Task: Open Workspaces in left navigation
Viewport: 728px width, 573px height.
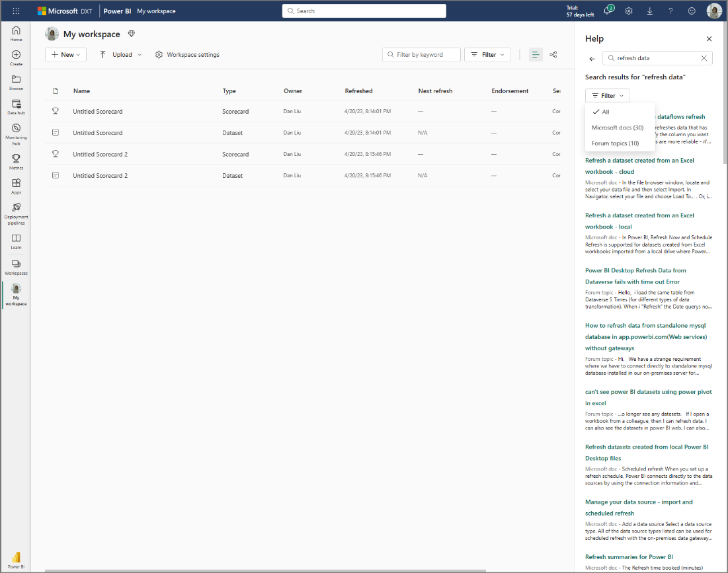Action: pos(16,267)
